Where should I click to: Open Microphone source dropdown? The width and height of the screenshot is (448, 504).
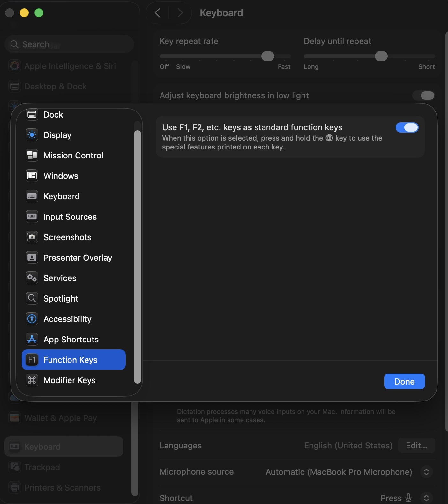(426, 472)
